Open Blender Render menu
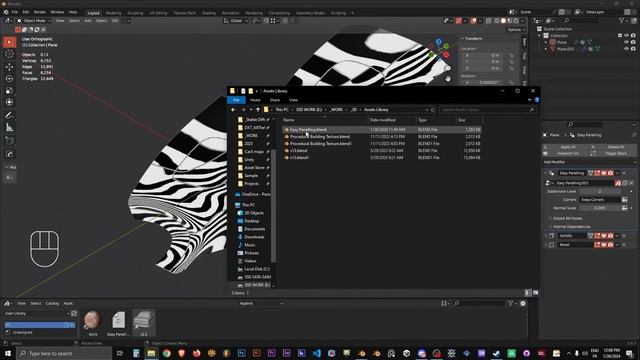The height and width of the screenshot is (360, 640). [40, 12]
